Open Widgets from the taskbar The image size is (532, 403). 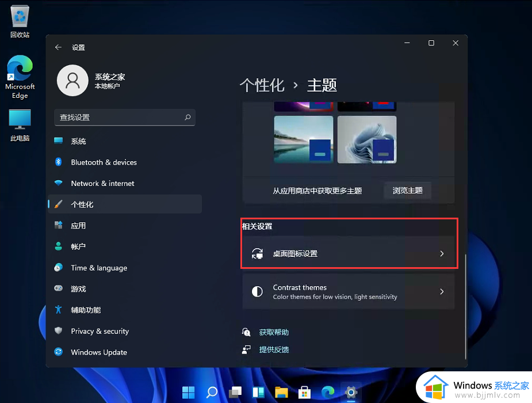259,393
